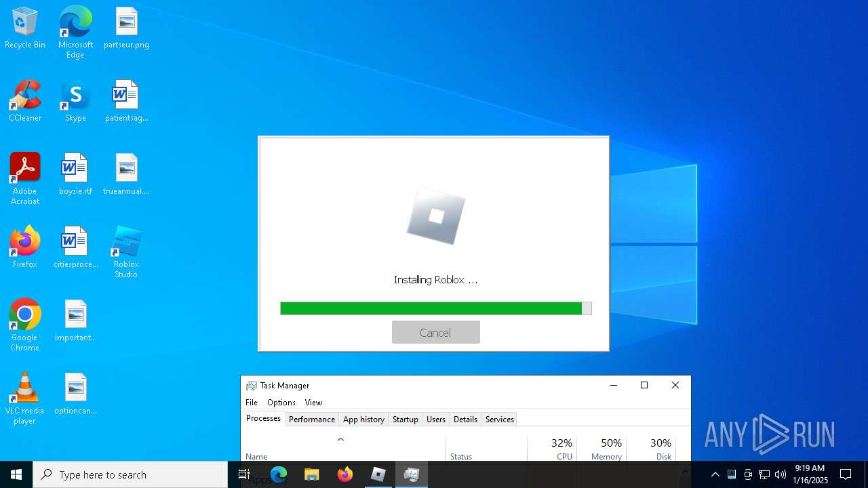Select the optioncan... image file icon
The image size is (868, 488).
75,394
